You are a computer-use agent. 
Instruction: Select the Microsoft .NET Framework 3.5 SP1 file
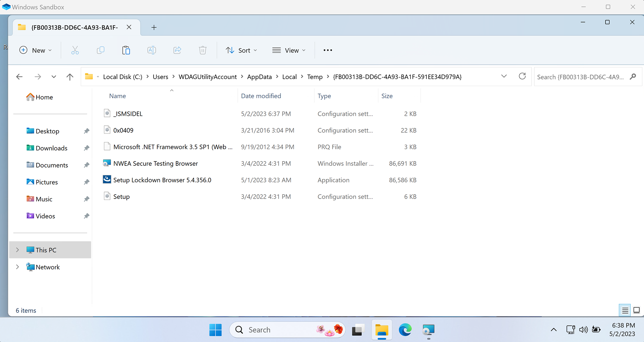173,147
